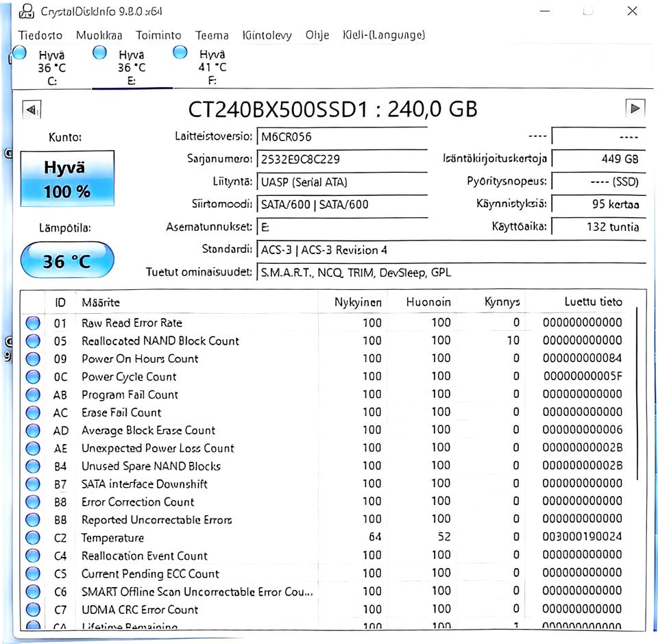Click status icon of Erase Fail Count row

tap(33, 413)
